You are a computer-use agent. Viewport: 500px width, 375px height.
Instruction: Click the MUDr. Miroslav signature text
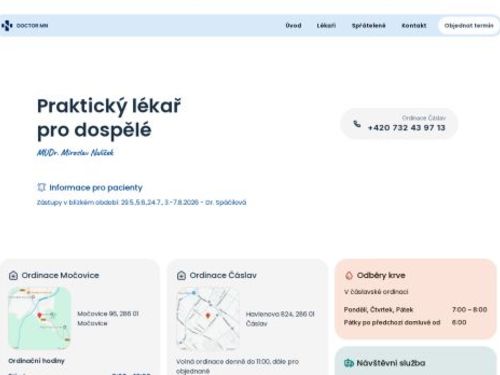(x=75, y=153)
